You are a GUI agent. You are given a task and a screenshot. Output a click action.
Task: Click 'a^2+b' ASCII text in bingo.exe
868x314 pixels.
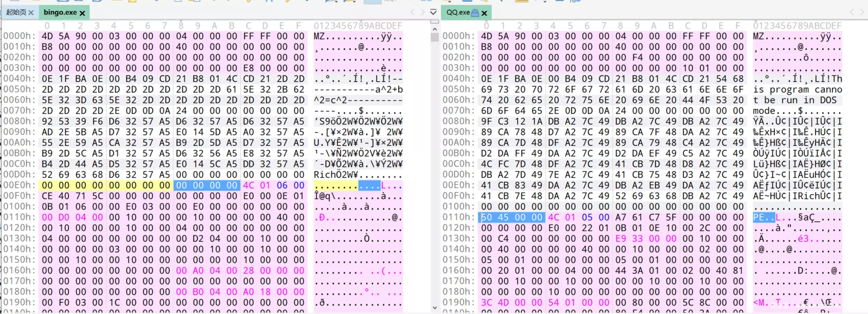[x=389, y=89]
